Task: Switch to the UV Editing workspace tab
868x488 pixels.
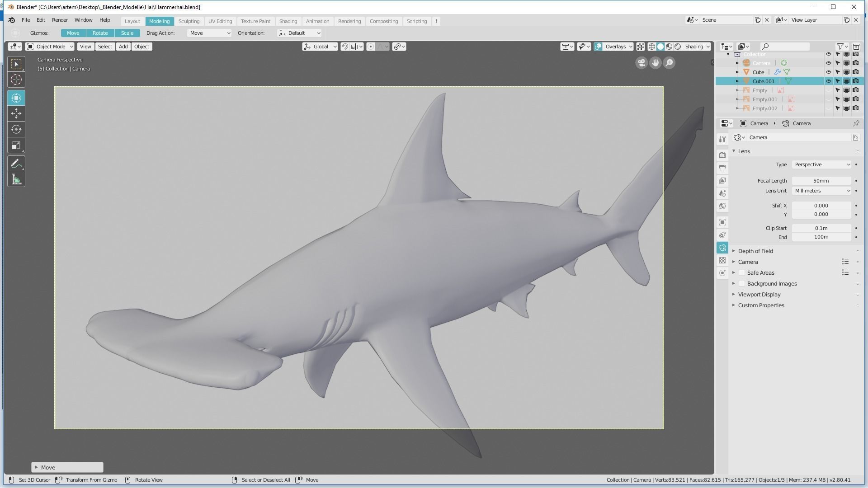Action: (220, 21)
